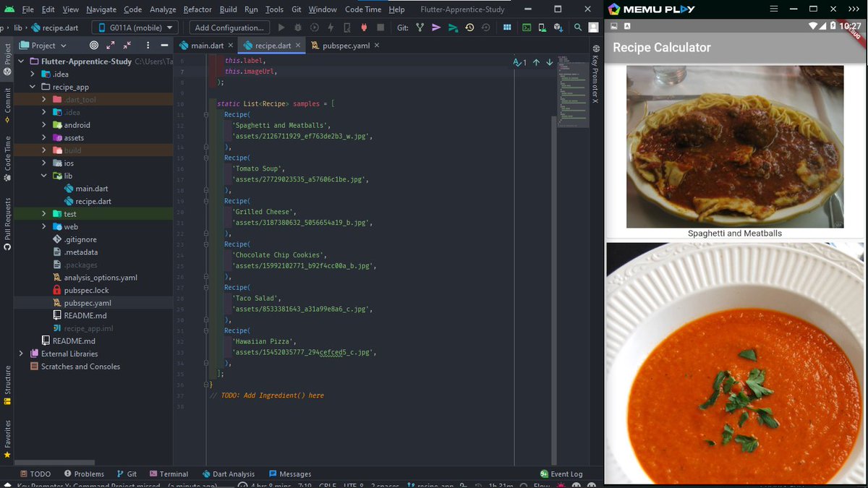Tap the Spaghetti and Meatballs image in emulator
Screen dimensions: 868x488
(x=735, y=146)
